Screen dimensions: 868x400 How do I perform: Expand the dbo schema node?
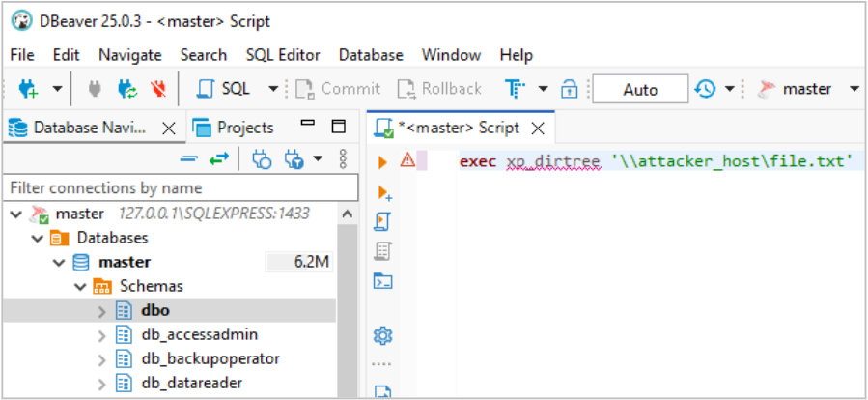102,311
